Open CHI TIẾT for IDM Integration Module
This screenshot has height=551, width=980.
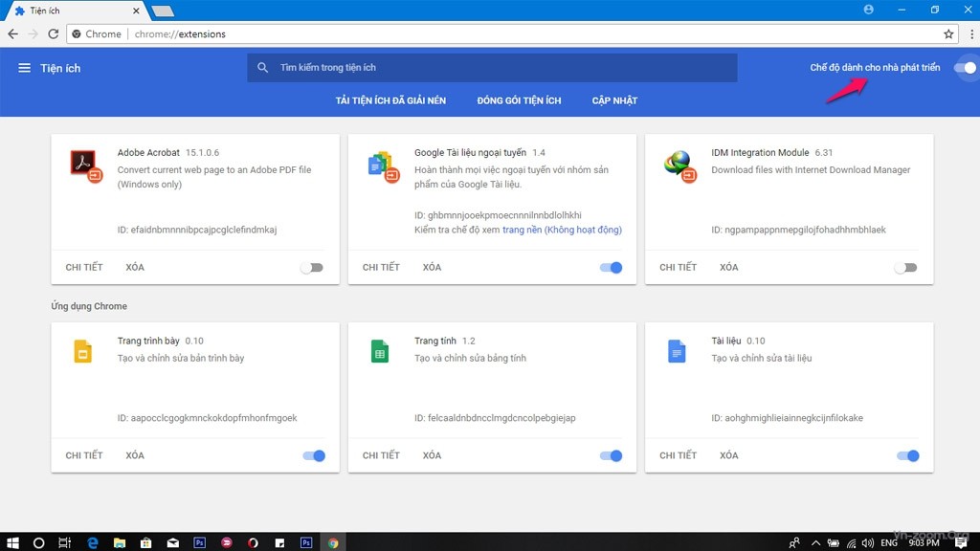click(678, 268)
